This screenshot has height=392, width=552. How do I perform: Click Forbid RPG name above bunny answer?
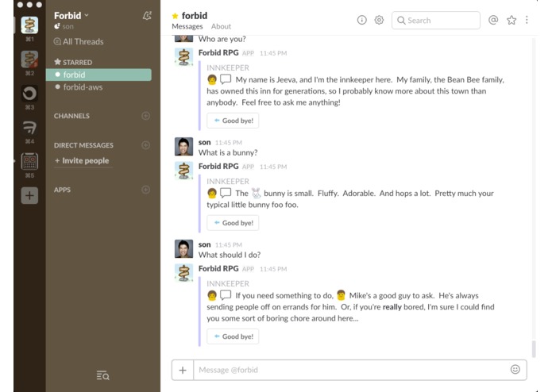click(x=218, y=167)
